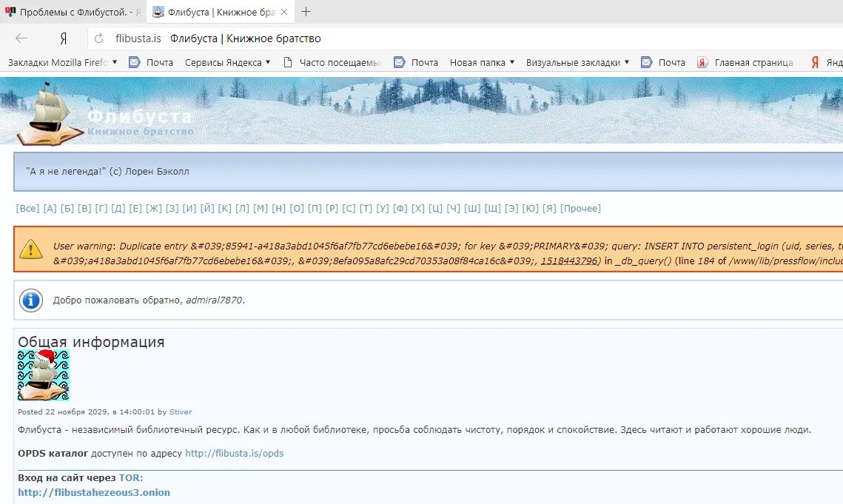Select letter filter [М]
843x504 pixels.
[x=261, y=208]
